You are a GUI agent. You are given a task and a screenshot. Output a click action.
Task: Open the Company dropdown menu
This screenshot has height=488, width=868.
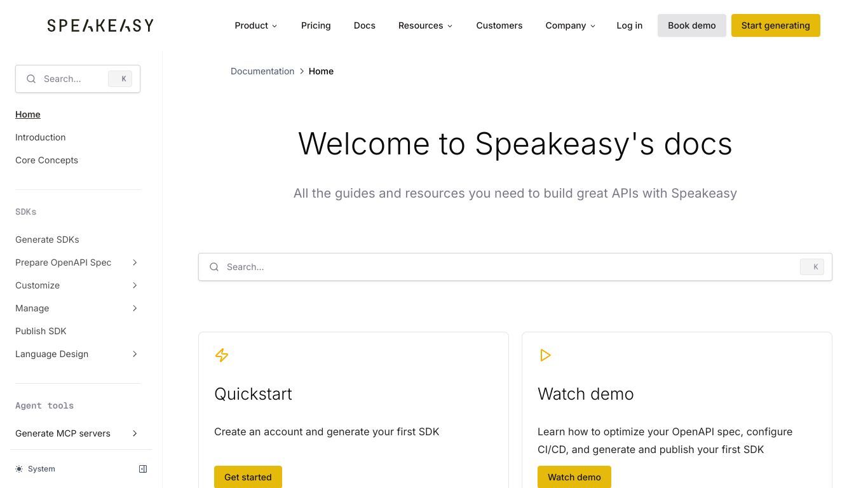tap(570, 25)
